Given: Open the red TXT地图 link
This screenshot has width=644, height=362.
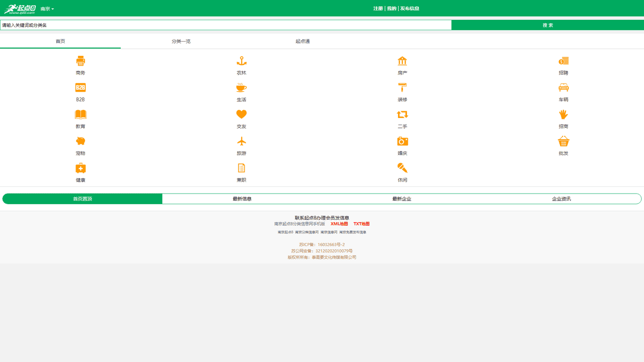Looking at the screenshot, I should click(x=361, y=224).
